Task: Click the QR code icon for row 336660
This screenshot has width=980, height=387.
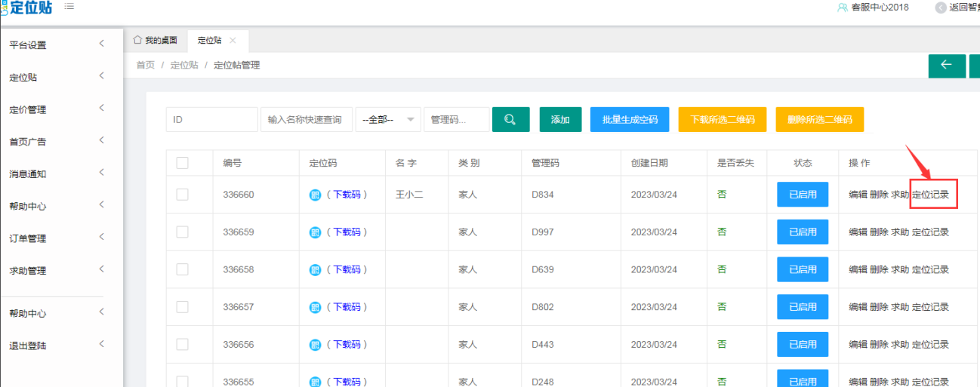Action: coord(315,195)
